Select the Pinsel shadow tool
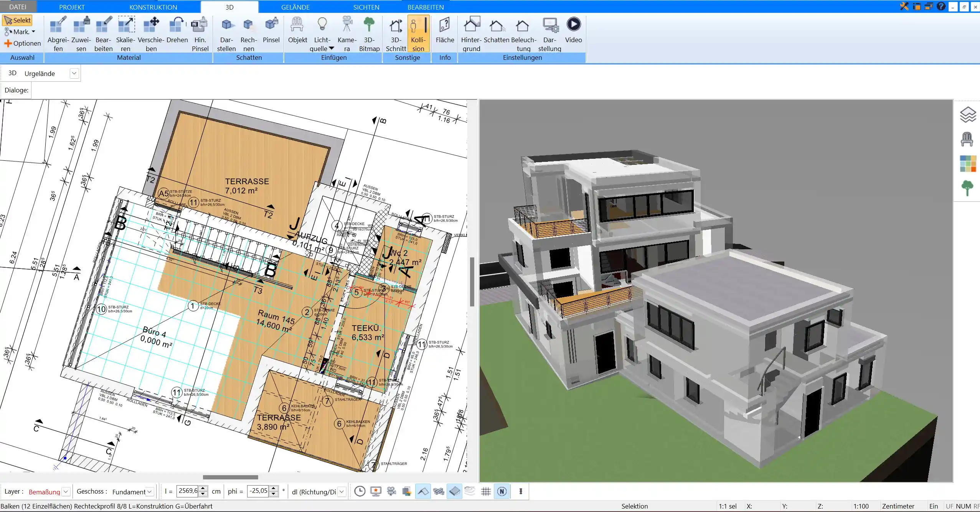 click(271, 30)
